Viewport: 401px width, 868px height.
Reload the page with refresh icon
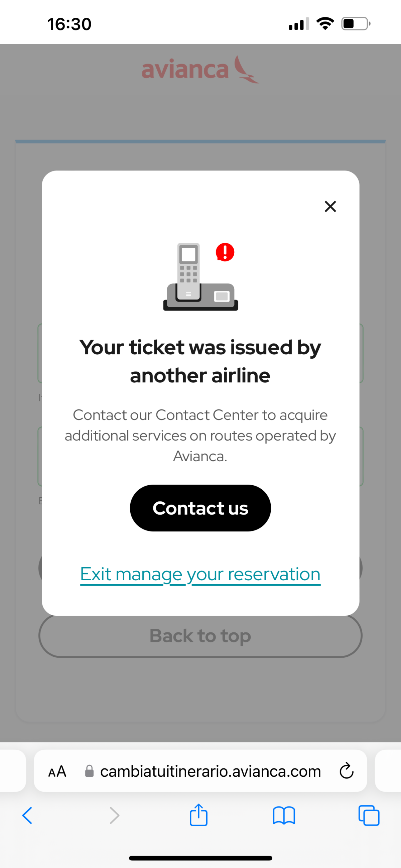click(346, 771)
